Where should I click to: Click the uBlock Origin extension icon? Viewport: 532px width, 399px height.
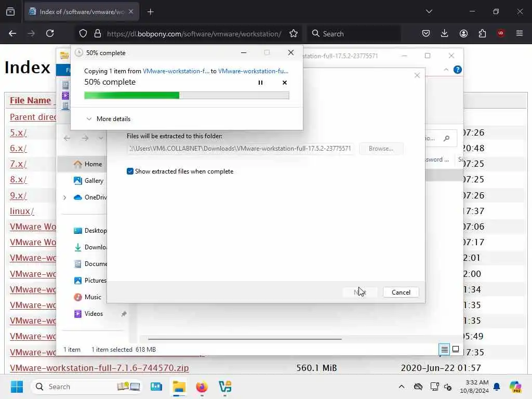pyautogui.click(x=501, y=33)
